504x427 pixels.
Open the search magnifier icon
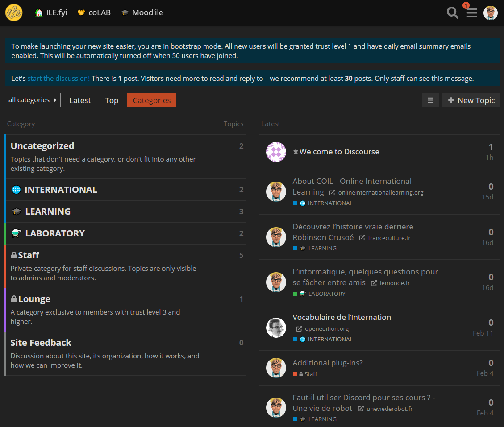[453, 13]
